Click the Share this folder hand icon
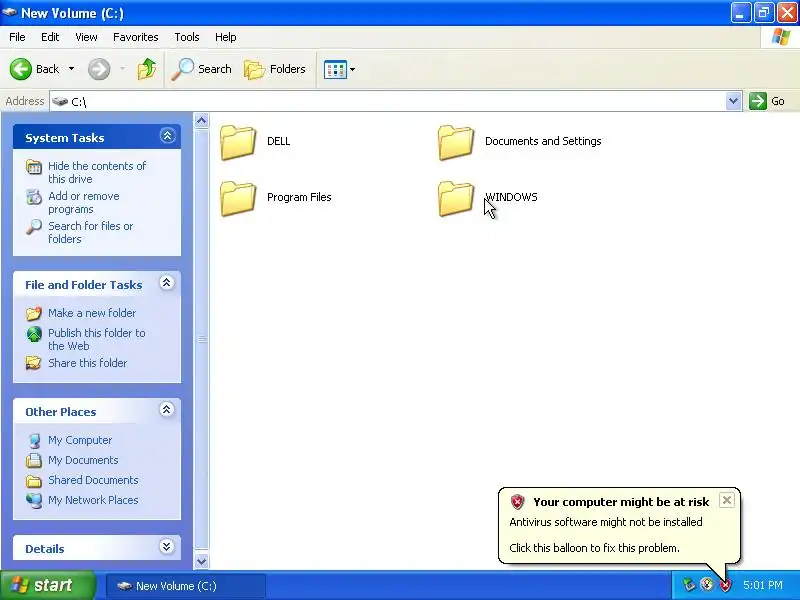 click(34, 363)
